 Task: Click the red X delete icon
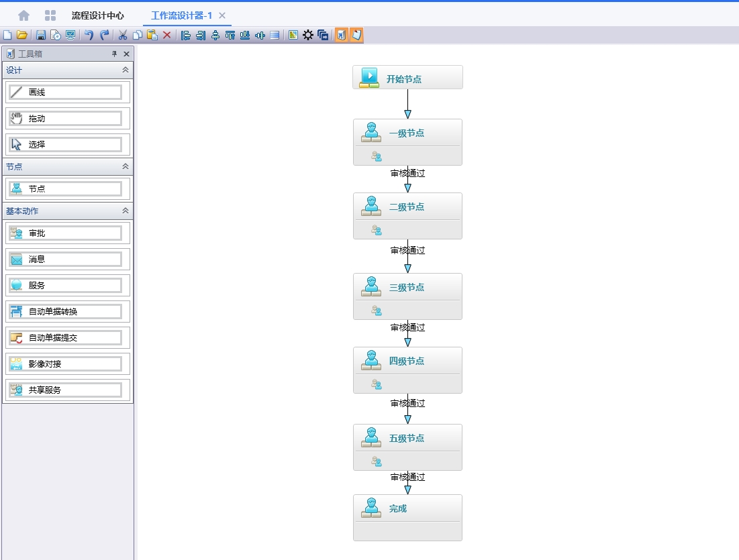point(167,35)
